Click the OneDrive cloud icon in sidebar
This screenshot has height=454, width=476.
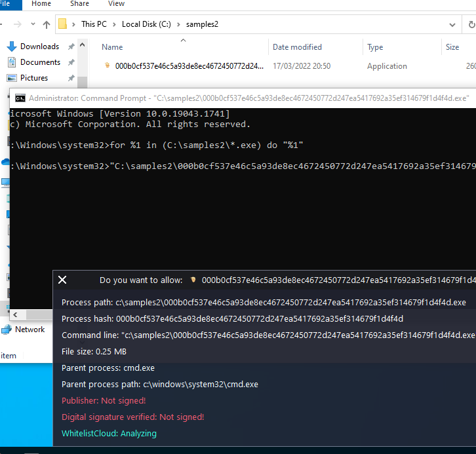[5, 162]
